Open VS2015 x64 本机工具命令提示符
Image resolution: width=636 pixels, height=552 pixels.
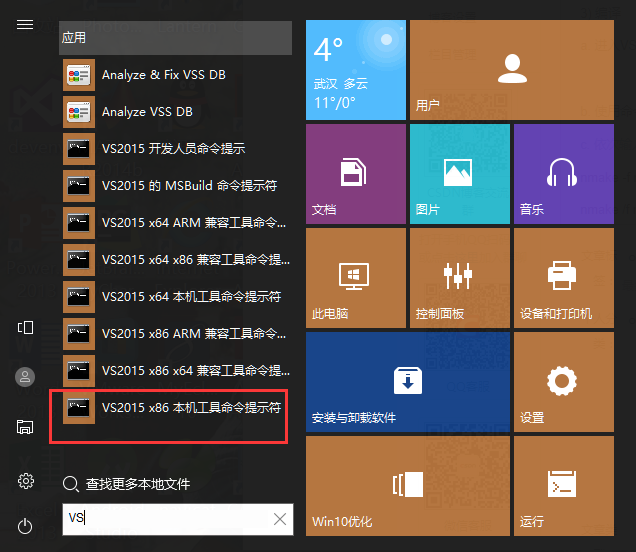pyautogui.click(x=176, y=296)
